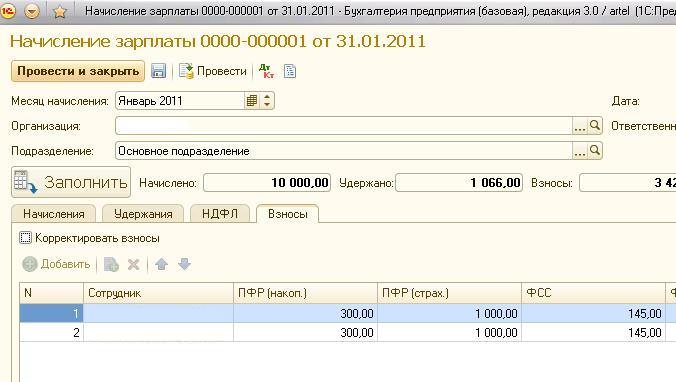Step month down with spinner arrow
Screen dimensions: 676x382
[x=267, y=105]
